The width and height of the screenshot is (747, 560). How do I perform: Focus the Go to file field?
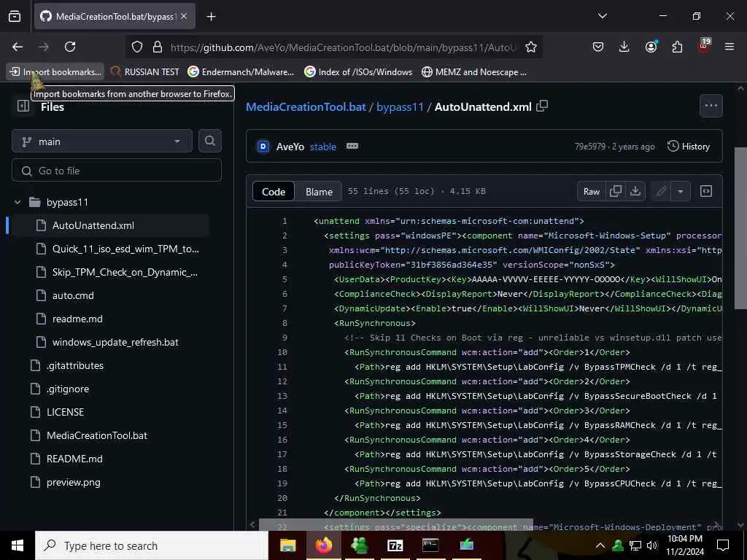click(117, 171)
